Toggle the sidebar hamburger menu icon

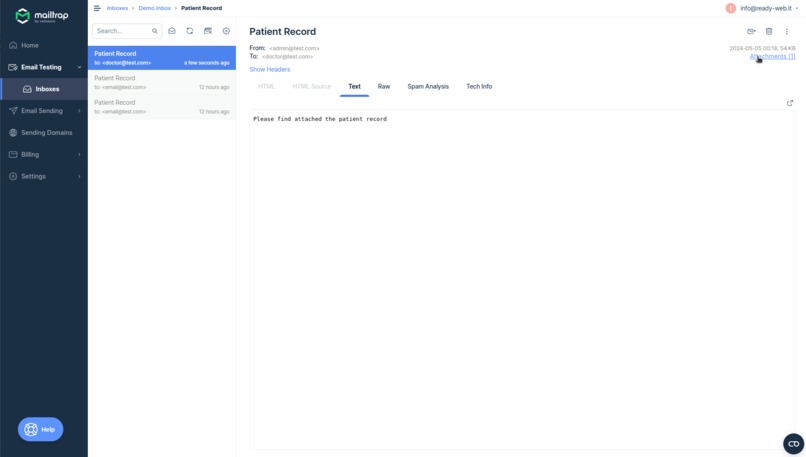click(x=97, y=8)
